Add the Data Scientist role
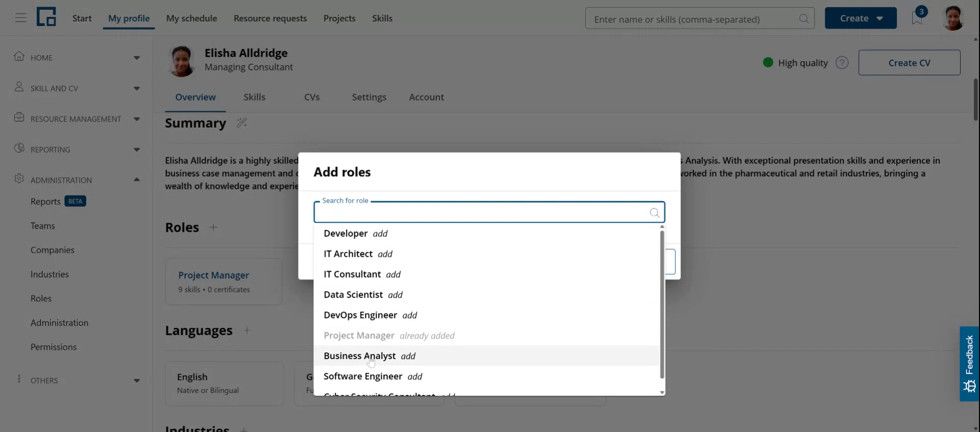Viewport: 980px width, 432px height. click(x=486, y=295)
